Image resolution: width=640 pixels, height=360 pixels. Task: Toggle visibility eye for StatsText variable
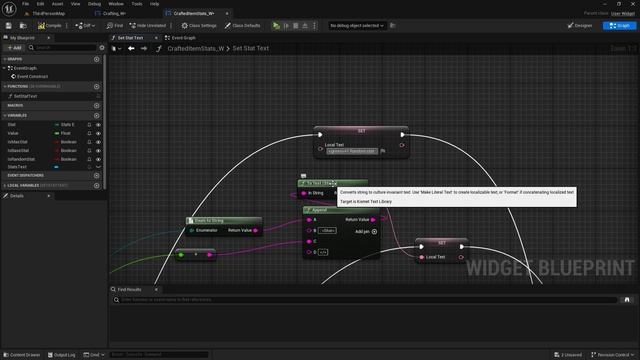98,167
